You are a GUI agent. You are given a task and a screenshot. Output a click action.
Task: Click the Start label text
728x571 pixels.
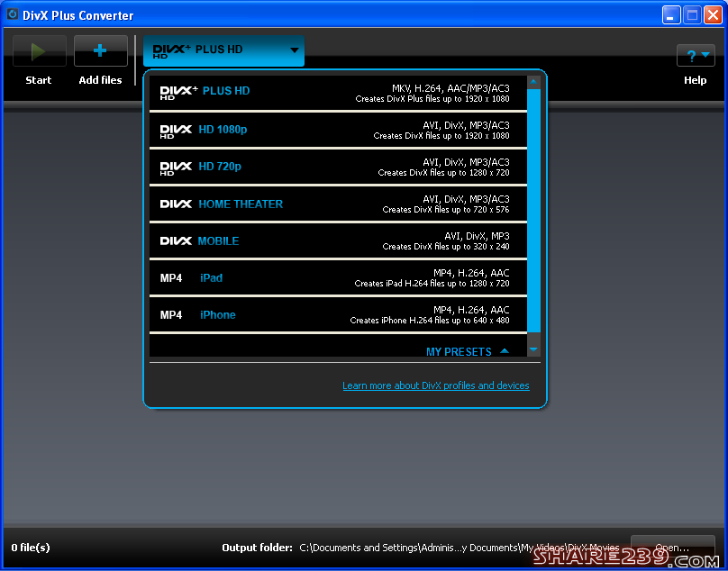coord(39,80)
